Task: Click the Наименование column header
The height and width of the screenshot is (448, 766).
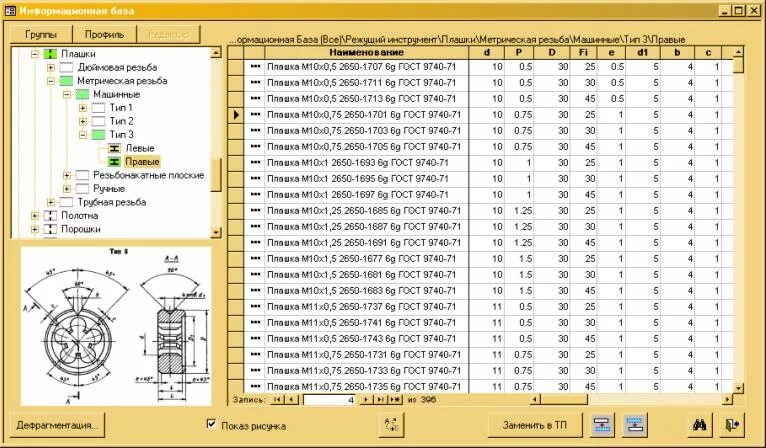Action: [366, 52]
